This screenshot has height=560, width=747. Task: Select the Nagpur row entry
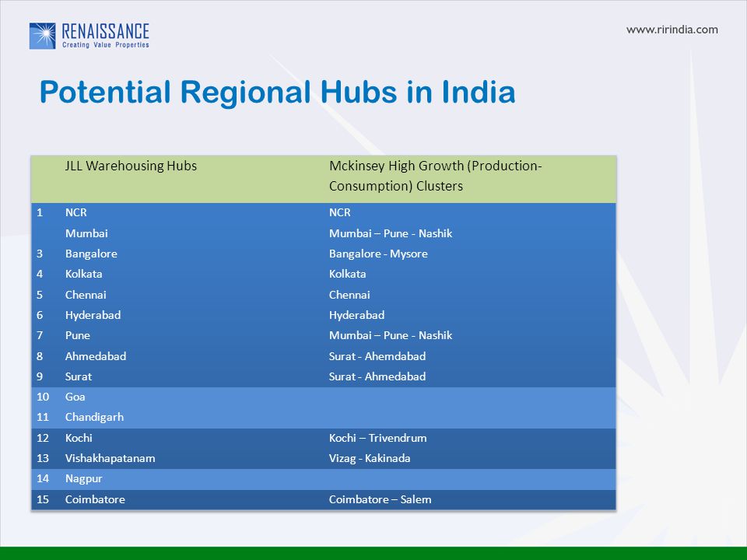coord(84,478)
